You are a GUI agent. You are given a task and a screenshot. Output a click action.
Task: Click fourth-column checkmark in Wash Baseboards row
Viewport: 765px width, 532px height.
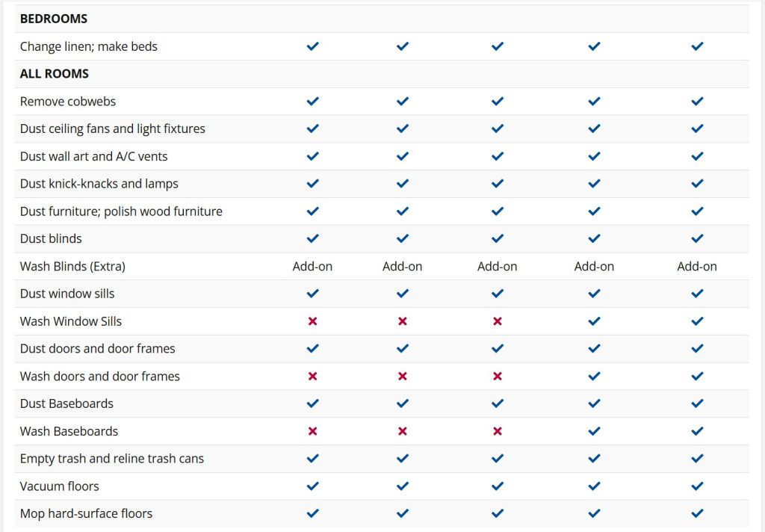click(594, 431)
